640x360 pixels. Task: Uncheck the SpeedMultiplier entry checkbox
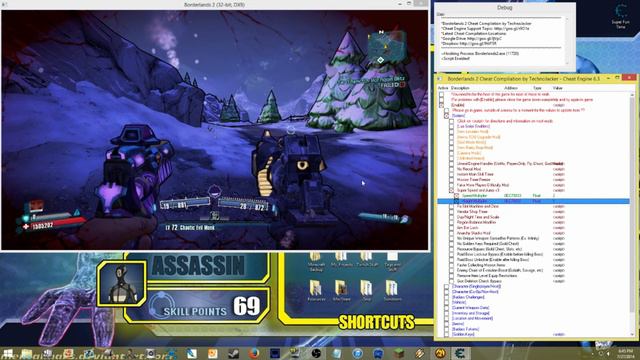tap(457, 196)
